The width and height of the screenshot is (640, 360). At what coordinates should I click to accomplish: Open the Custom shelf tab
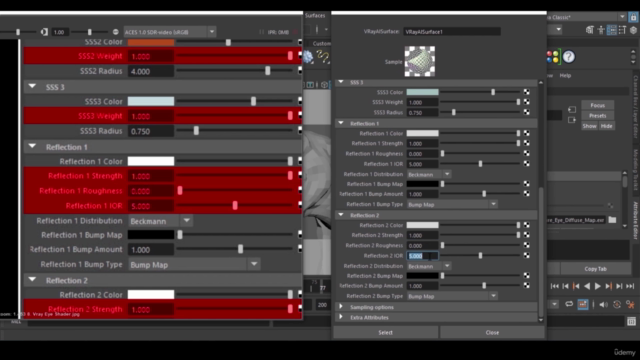tap(322, 43)
